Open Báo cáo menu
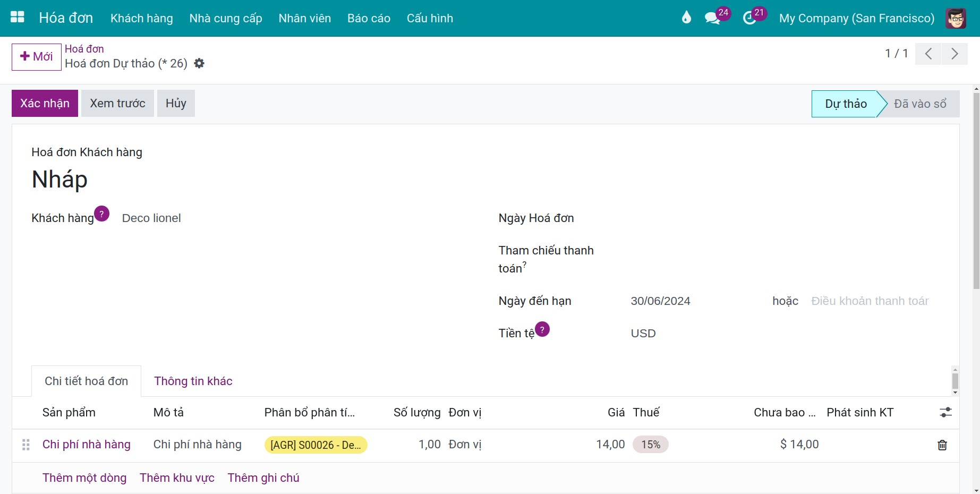Screen dimensions: 980x494 369,18
